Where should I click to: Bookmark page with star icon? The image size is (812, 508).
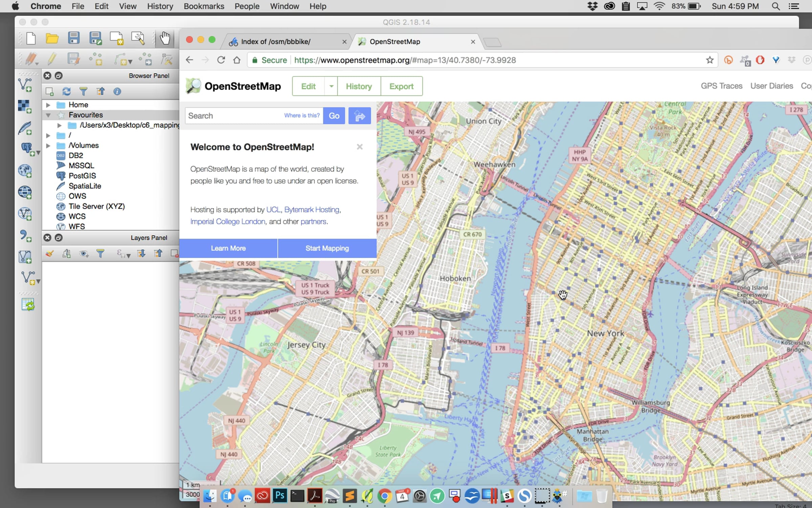(x=709, y=60)
